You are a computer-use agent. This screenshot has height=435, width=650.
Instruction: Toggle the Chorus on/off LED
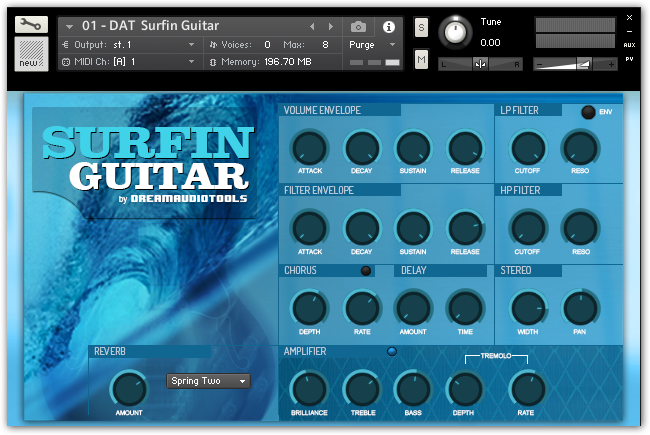(x=366, y=271)
